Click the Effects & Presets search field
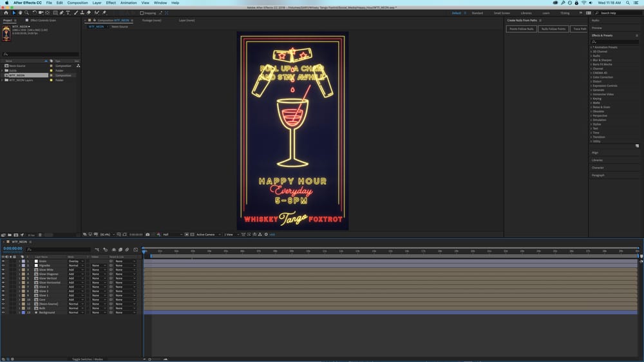The image size is (644, 362). coord(615,42)
